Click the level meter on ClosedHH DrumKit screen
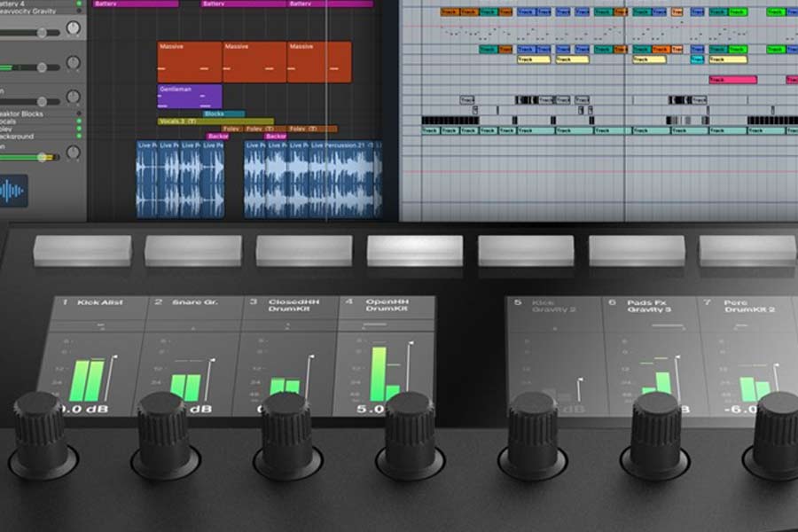This screenshot has width=798, height=532. [x=284, y=381]
